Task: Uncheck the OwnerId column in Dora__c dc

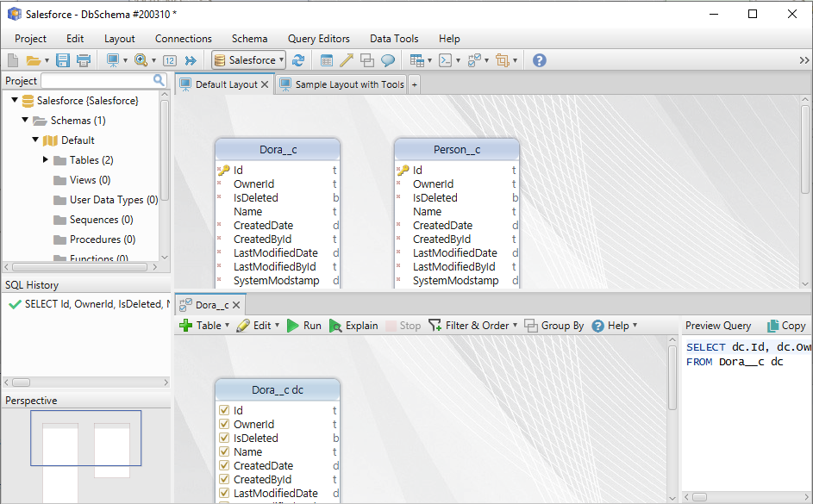Action: pyautogui.click(x=224, y=424)
